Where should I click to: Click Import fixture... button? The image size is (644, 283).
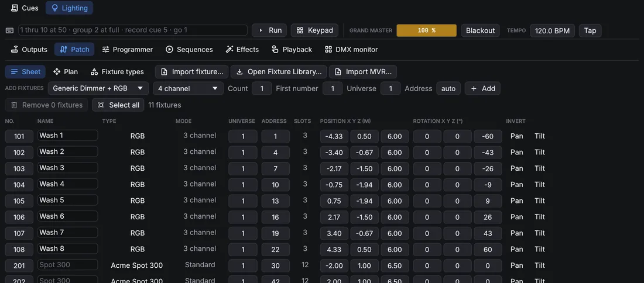point(192,72)
